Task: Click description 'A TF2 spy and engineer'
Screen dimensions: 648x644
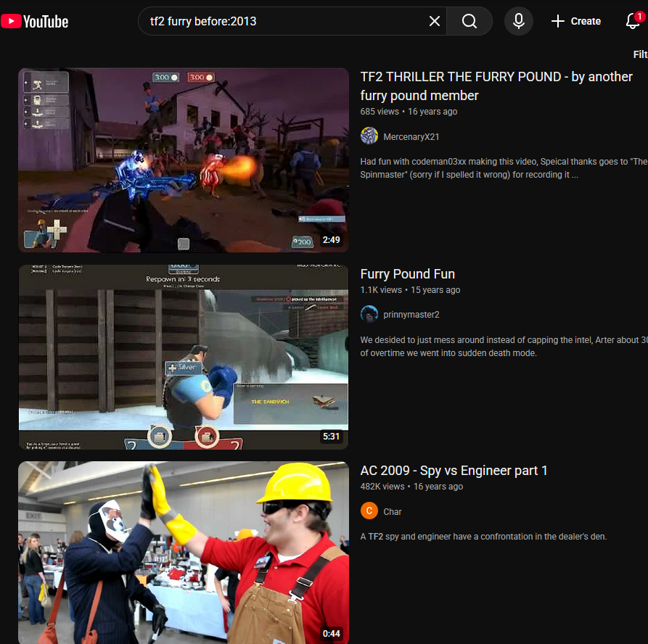Action: click(x=483, y=537)
